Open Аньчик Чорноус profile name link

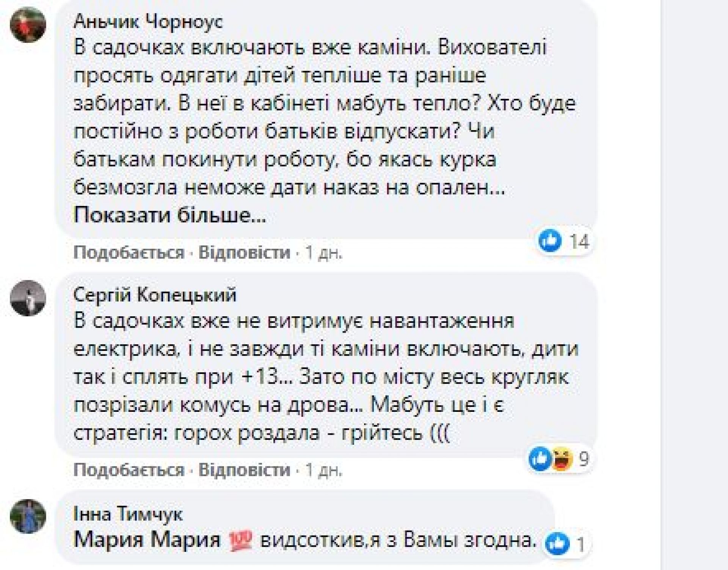pyautogui.click(x=148, y=22)
